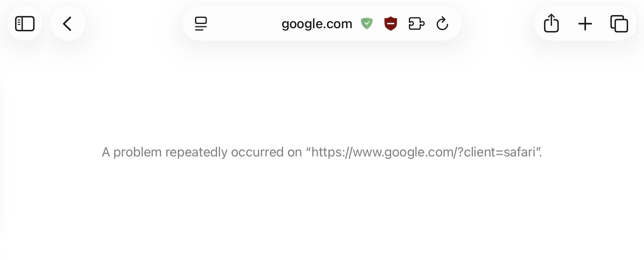Click empty address bar space left of domain
Viewport: 644px width, 260px height.
click(x=243, y=24)
